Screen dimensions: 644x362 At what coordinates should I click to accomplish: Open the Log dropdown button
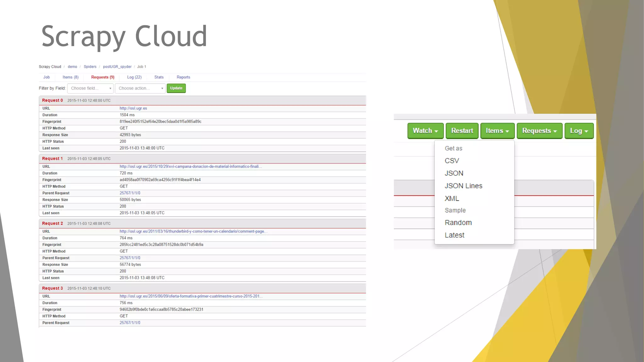click(579, 131)
